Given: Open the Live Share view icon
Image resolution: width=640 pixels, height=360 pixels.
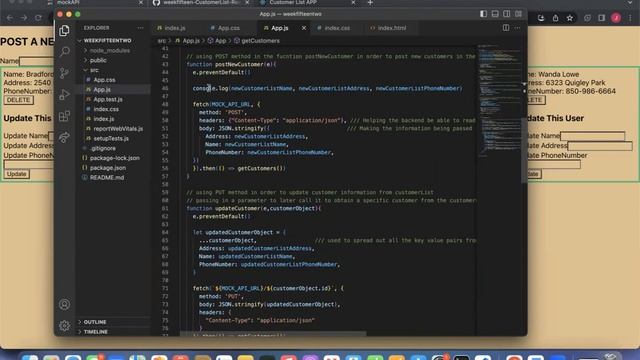Looking at the screenshot, I should (x=64, y=138).
